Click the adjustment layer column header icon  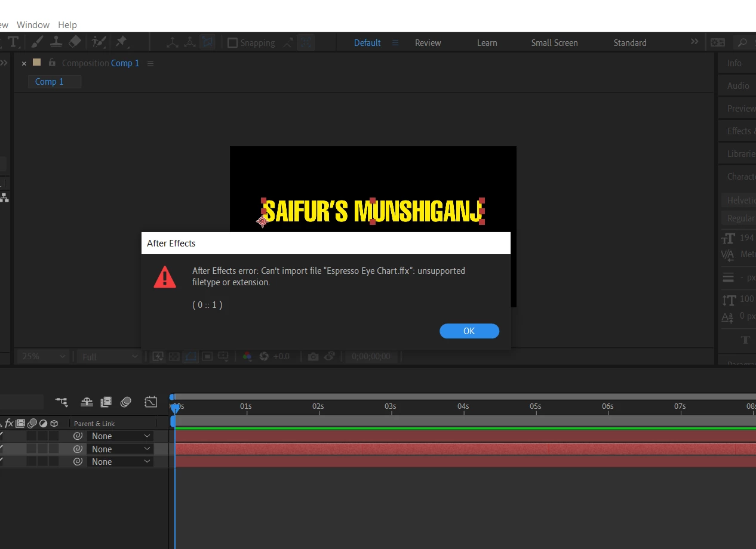click(x=43, y=423)
